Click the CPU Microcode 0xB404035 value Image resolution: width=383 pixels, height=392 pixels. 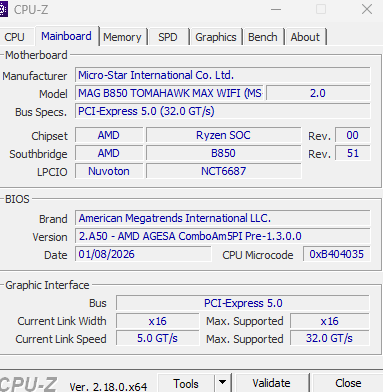pyautogui.click(x=336, y=254)
